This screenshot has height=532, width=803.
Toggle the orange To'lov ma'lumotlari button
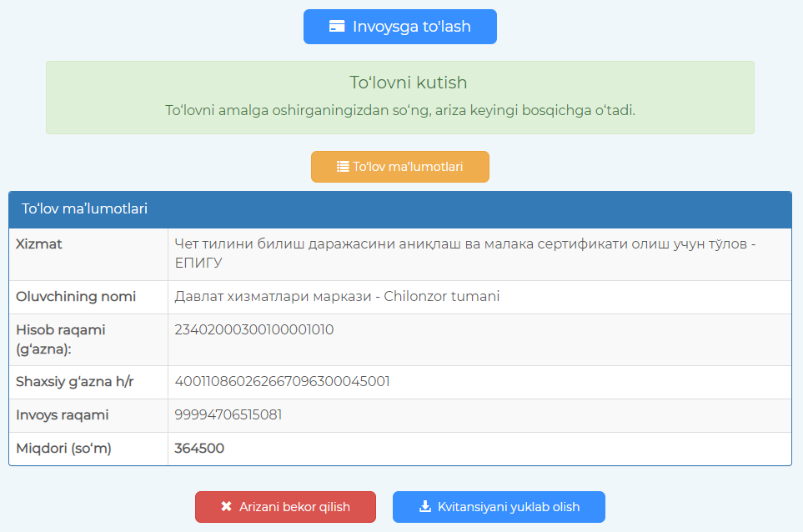click(400, 166)
